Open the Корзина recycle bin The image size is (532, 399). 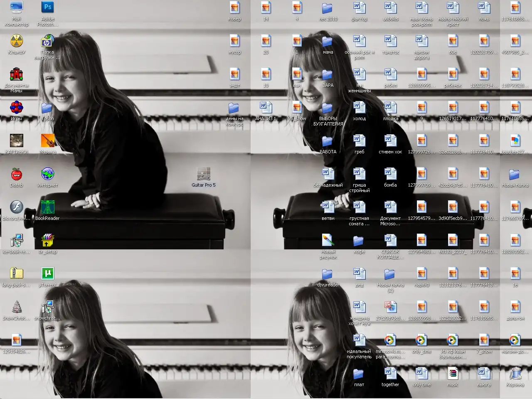(x=515, y=374)
